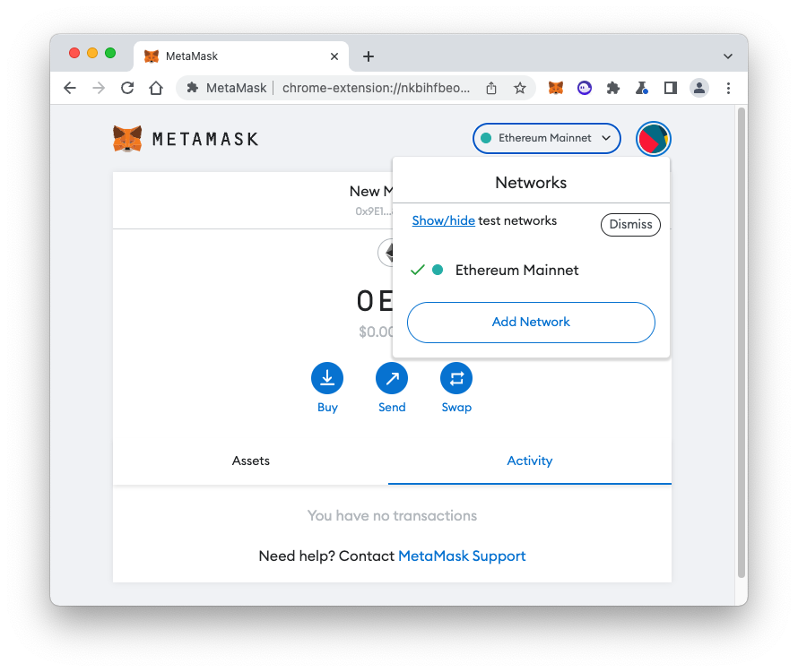The image size is (798, 672).
Task: Click the Swap arrows icon
Action: (456, 378)
